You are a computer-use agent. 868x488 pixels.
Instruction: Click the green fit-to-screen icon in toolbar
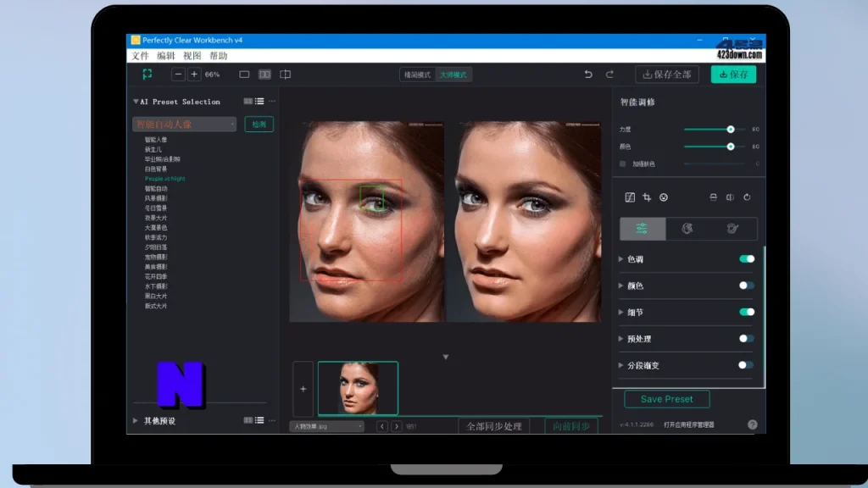[x=147, y=75]
